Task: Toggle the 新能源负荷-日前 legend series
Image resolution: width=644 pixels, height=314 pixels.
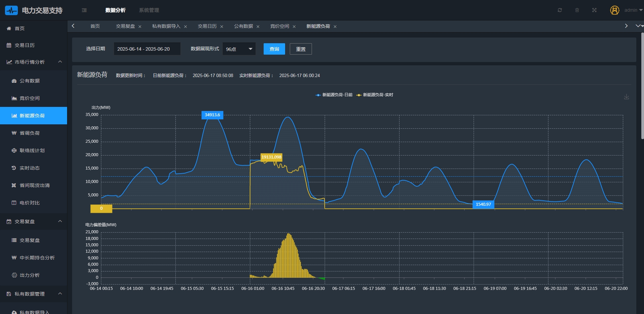Action: pyautogui.click(x=334, y=95)
